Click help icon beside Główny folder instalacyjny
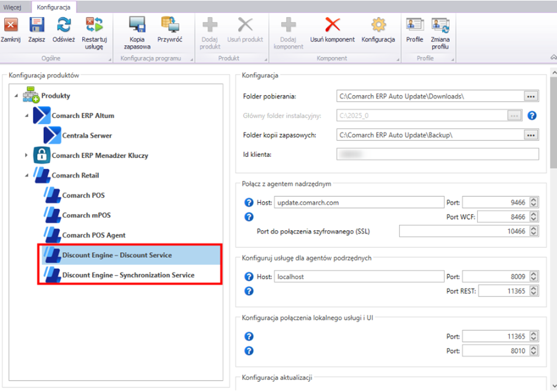557x392 pixels. (532, 116)
